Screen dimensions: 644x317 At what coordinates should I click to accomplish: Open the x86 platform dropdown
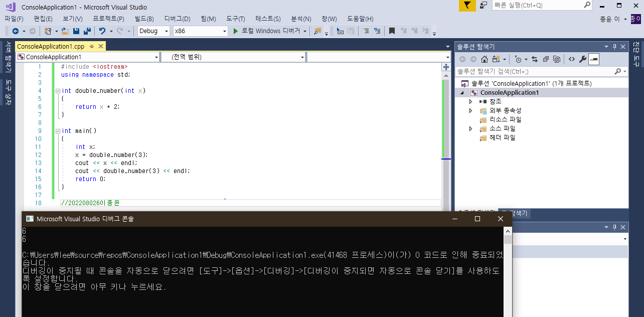pyautogui.click(x=225, y=31)
